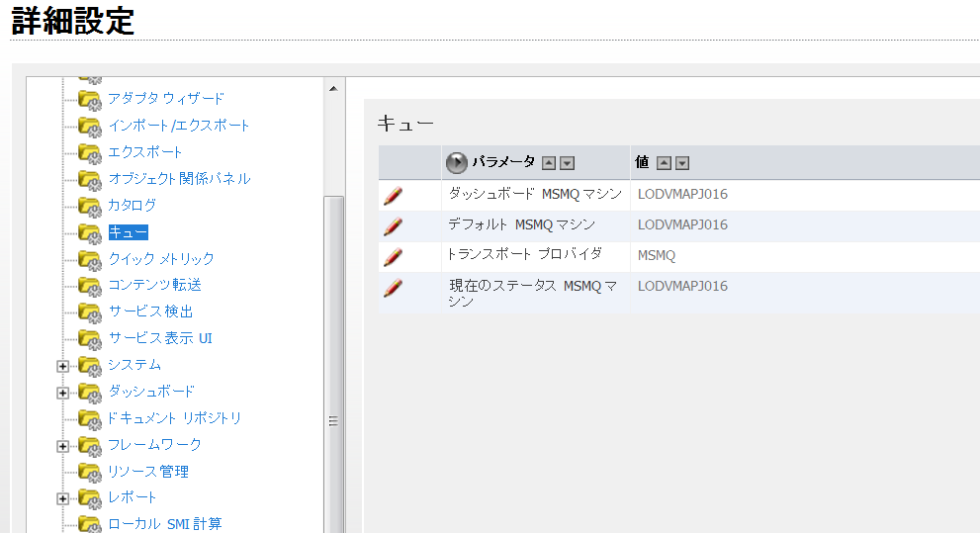Screen dimensions: 980x533
Task: Sort パラメータ column descending
Action: (x=567, y=163)
